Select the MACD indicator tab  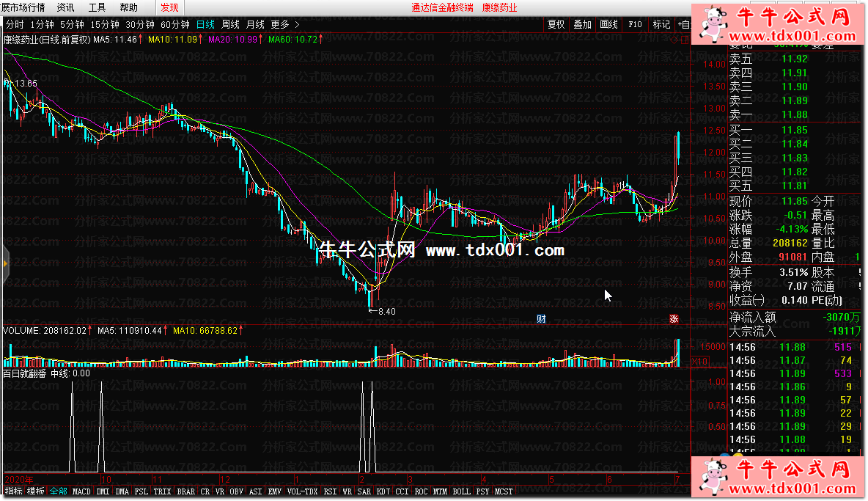tap(81, 491)
